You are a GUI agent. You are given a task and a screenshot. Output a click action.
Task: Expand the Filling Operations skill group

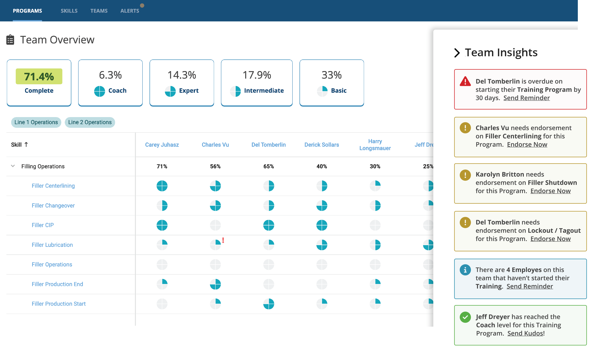coord(13,167)
